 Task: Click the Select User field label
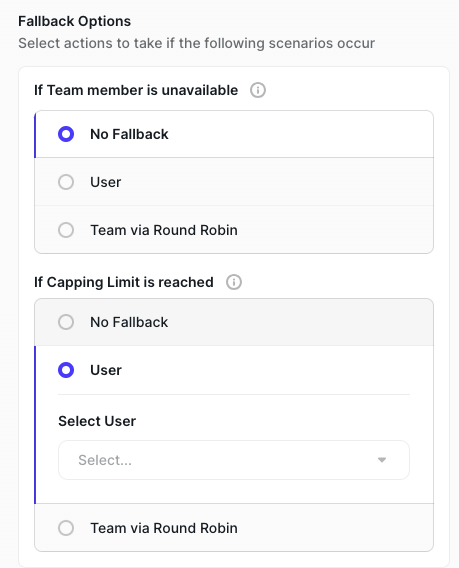pyautogui.click(x=97, y=421)
